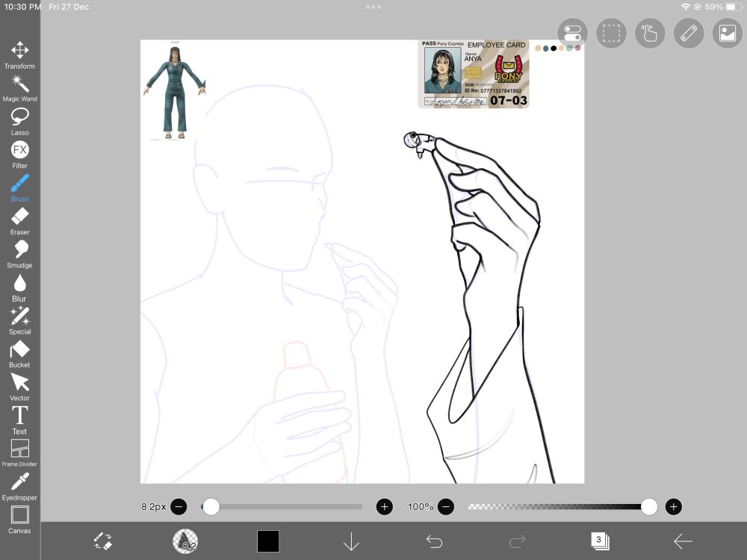Increase opacity with plus button
Viewport: 747px width, 560px height.
(x=673, y=507)
